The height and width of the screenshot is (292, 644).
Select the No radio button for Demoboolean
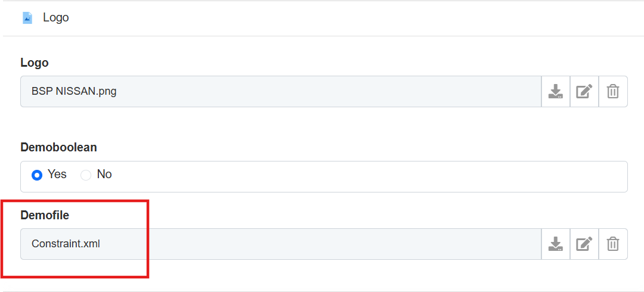tap(86, 175)
